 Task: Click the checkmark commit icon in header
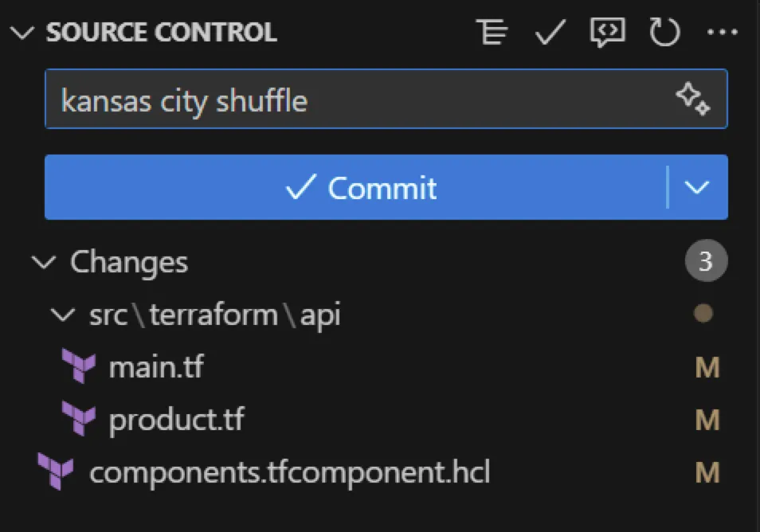(x=550, y=33)
